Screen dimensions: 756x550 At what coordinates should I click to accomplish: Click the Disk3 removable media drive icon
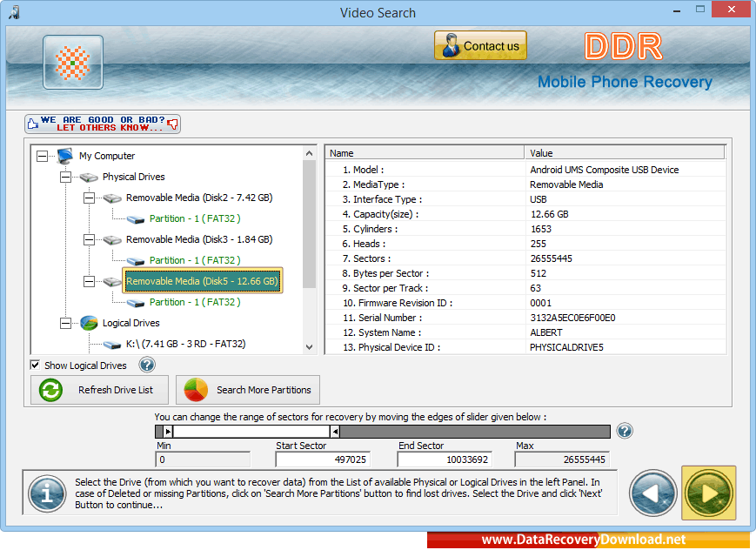pos(112,240)
